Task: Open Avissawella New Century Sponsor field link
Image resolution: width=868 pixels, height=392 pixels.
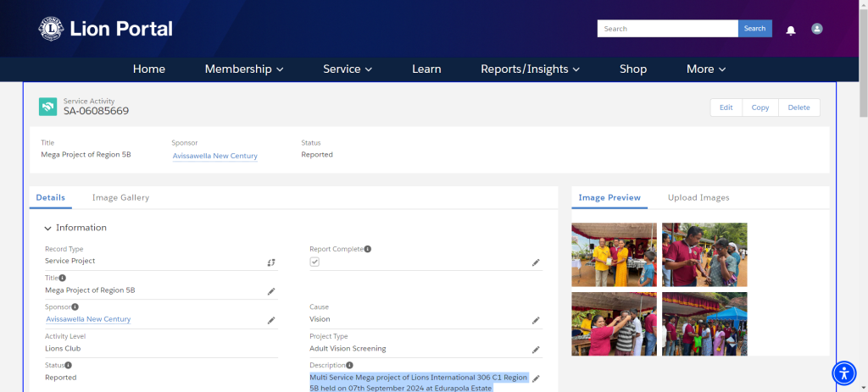Action: (x=88, y=319)
